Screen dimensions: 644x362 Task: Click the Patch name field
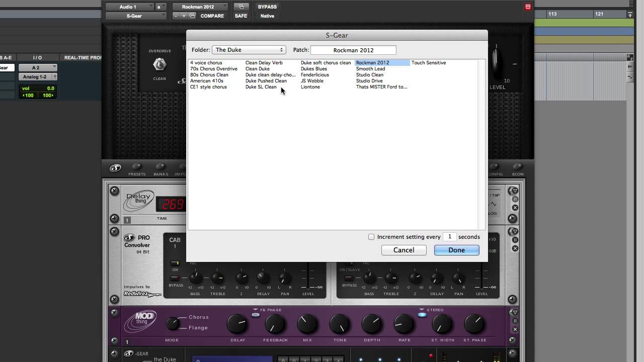(x=353, y=50)
